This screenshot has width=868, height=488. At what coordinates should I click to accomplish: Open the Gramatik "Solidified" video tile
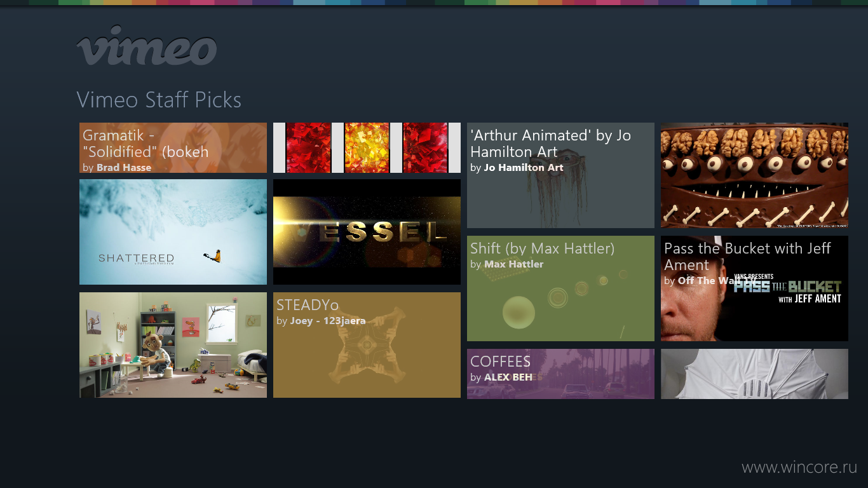173,147
